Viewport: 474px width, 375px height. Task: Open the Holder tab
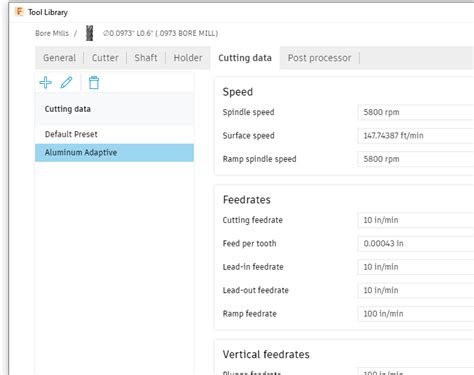188,58
